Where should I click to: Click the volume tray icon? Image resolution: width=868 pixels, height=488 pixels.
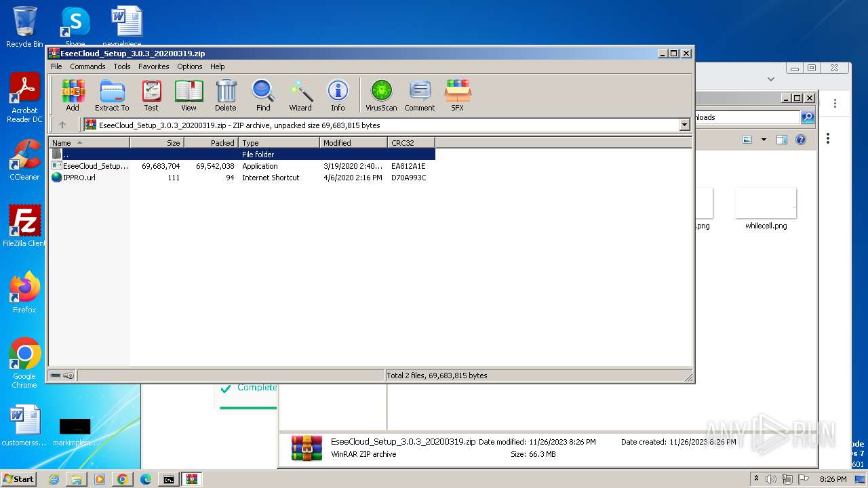[x=771, y=479]
